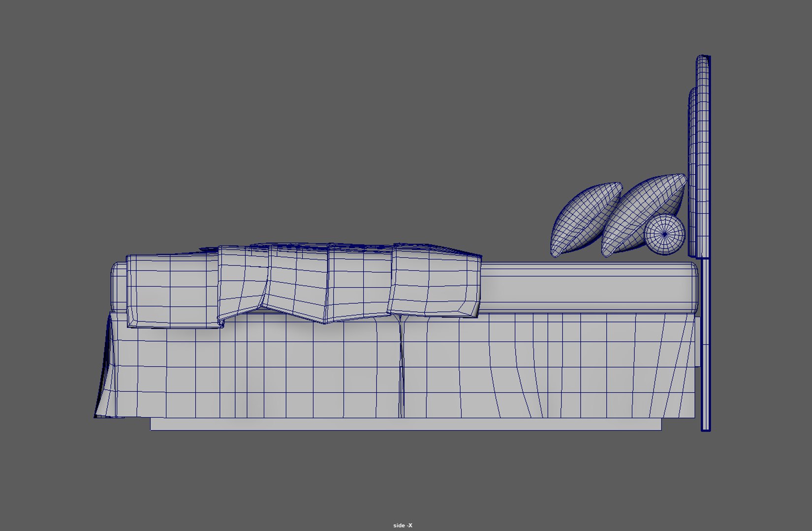
Task: Click the "side -X" view label
Action: (403, 526)
